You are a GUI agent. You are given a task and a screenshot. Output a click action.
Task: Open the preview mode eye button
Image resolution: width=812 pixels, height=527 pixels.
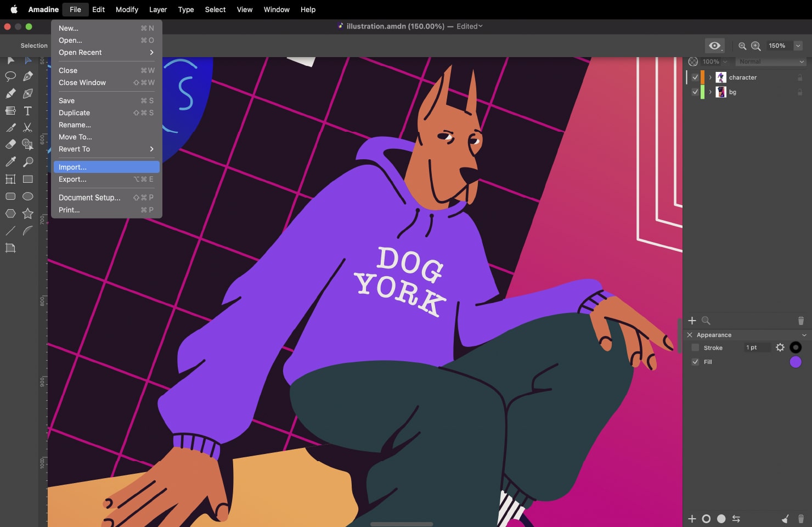(715, 46)
